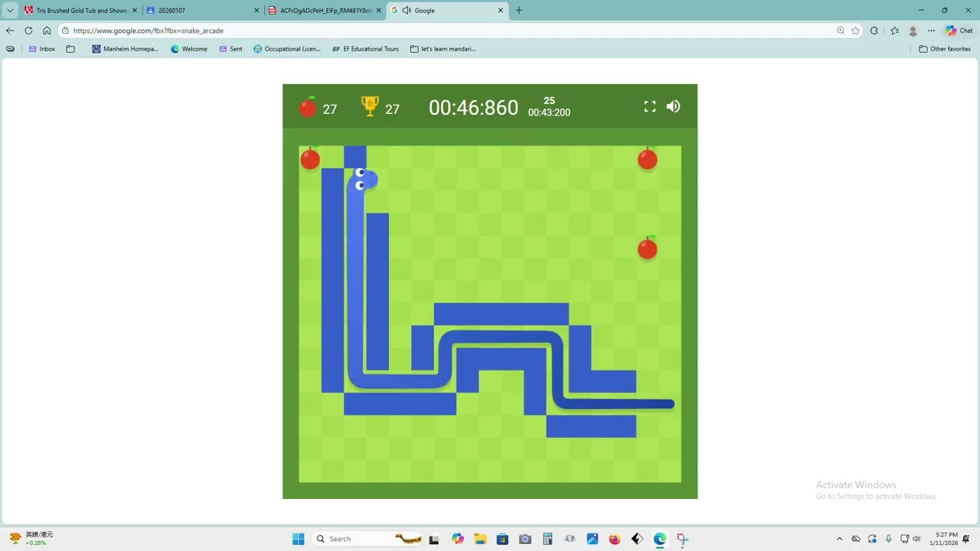This screenshot has height=551, width=980.
Task: Open tab actions dropdown menu
Action: 10,11
